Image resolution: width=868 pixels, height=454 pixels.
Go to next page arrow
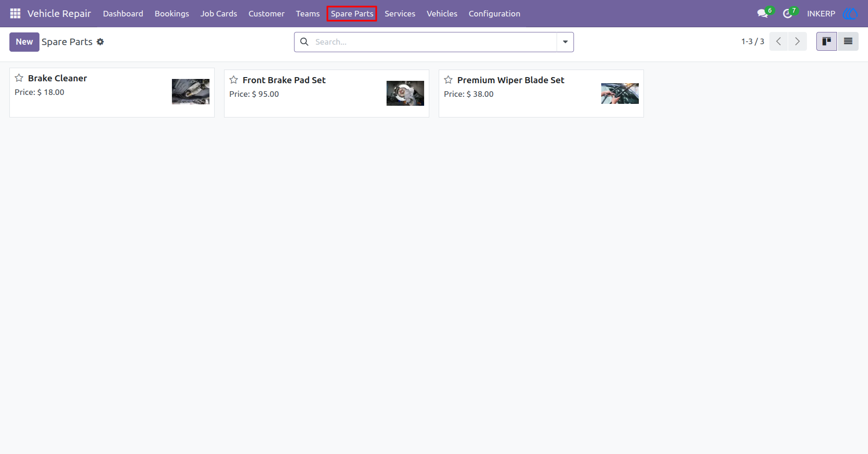point(798,41)
